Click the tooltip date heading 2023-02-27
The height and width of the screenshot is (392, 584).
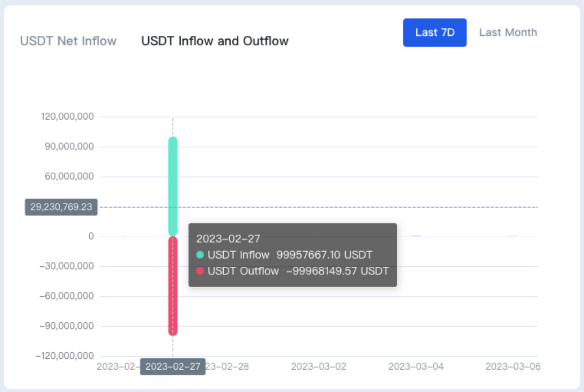(x=228, y=238)
